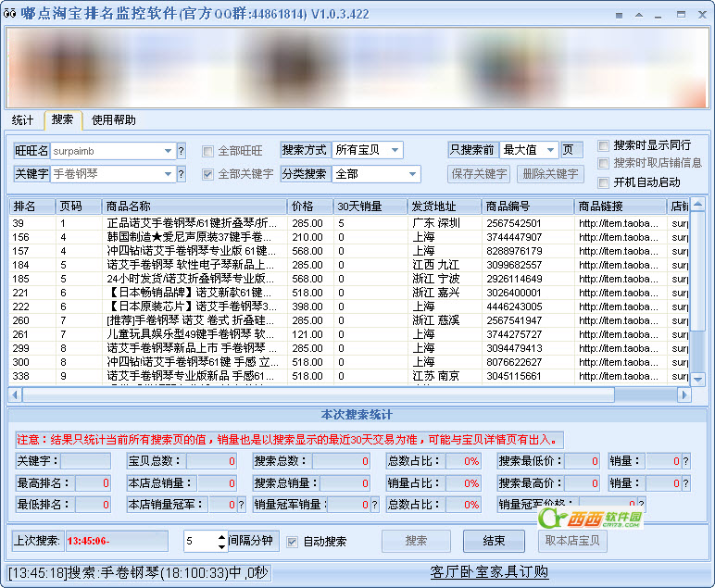Screen dimensions: 715x588
Task: Select the row with rank 39
Action: (x=349, y=223)
